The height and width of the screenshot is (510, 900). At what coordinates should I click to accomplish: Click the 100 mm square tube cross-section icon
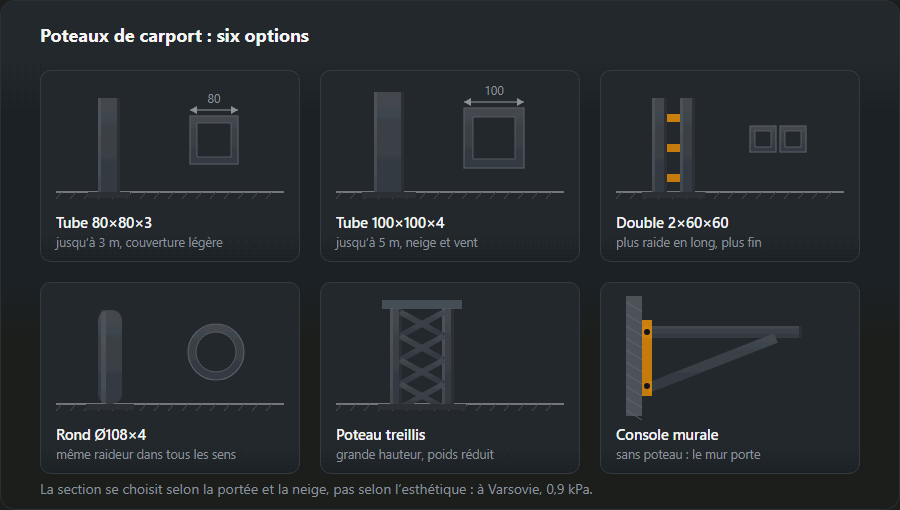pos(494,138)
